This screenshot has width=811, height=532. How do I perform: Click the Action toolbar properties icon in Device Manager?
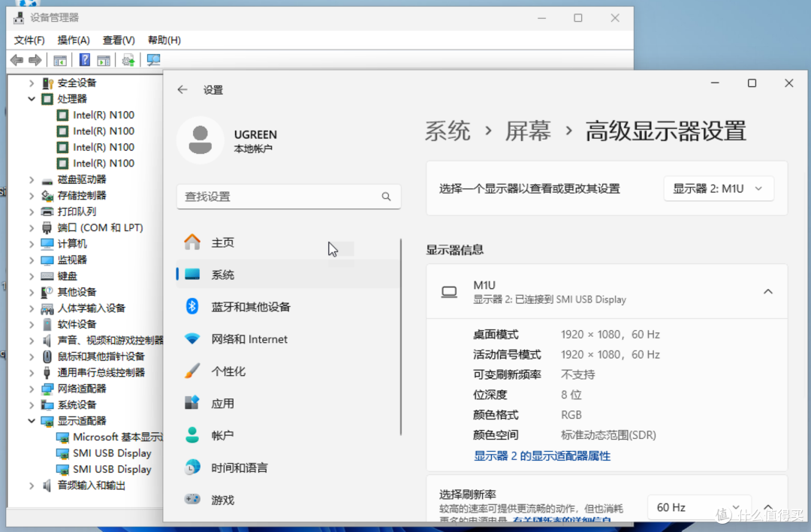point(104,61)
